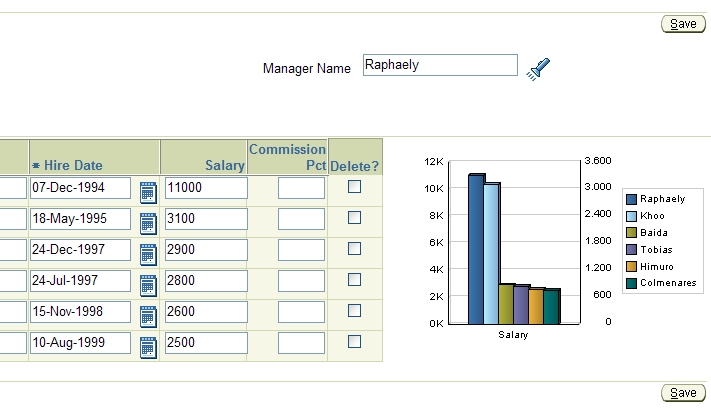Click the Raphaely color swatch in chart legend
This screenshot has width=711, height=408.
631,199
